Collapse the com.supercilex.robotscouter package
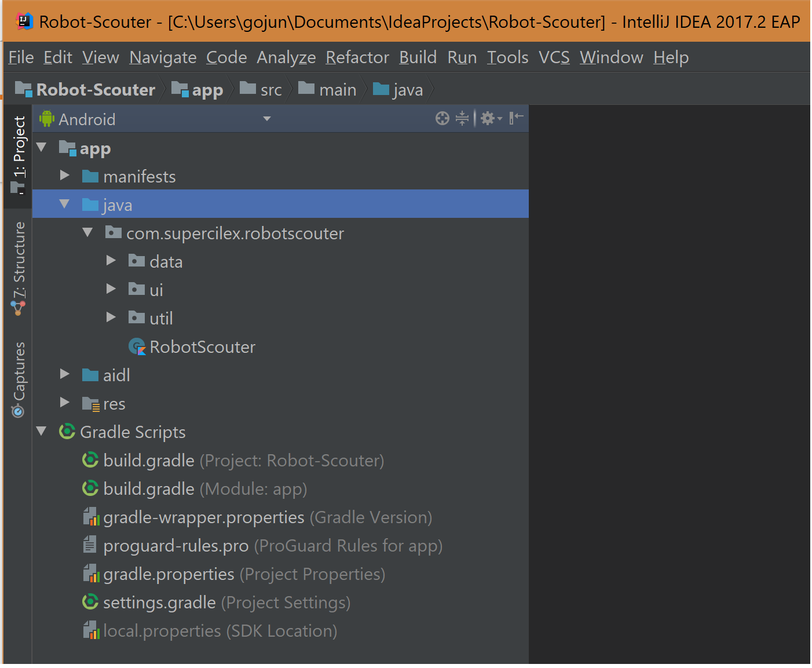Viewport: 812px width, 668px height. pos(87,232)
